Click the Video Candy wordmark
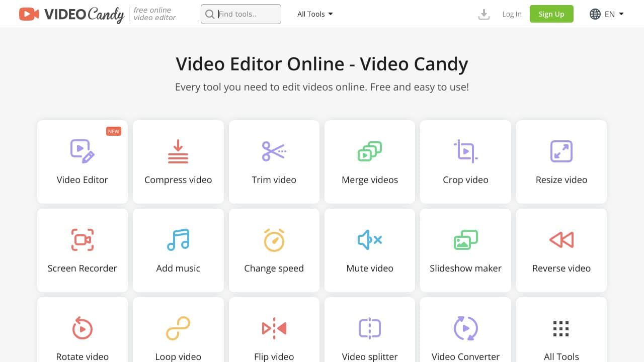The height and width of the screenshot is (362, 644). tap(84, 14)
